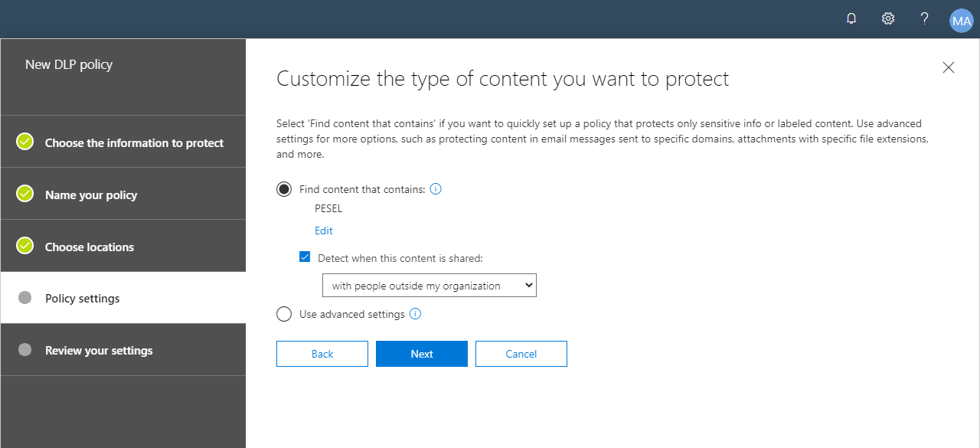Open the with people outside my organization dropdown
980x448 pixels.
(430, 286)
